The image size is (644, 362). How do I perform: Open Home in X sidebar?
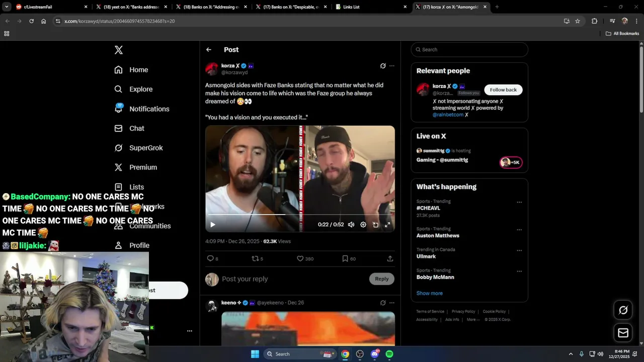pos(131,70)
